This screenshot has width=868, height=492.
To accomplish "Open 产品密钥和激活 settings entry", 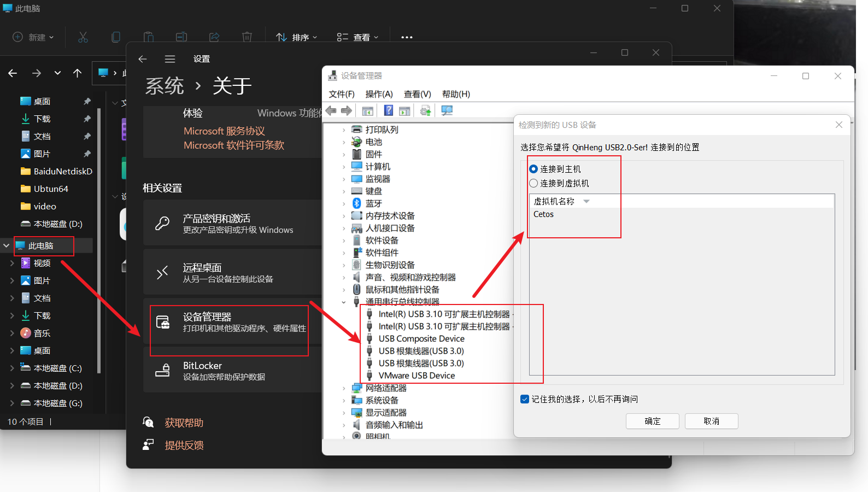I will 233,223.
